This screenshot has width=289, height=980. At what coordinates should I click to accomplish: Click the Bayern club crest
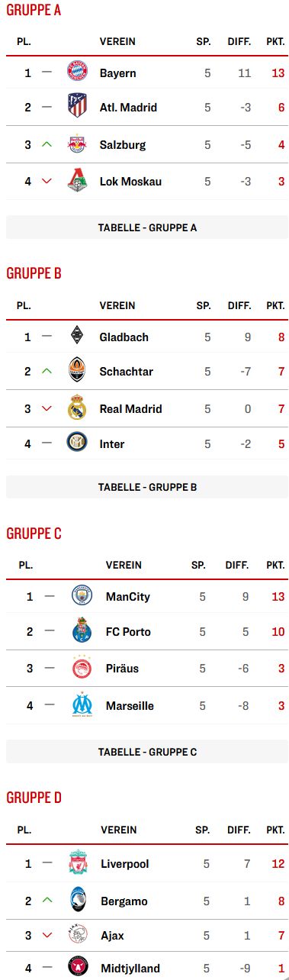(x=78, y=73)
